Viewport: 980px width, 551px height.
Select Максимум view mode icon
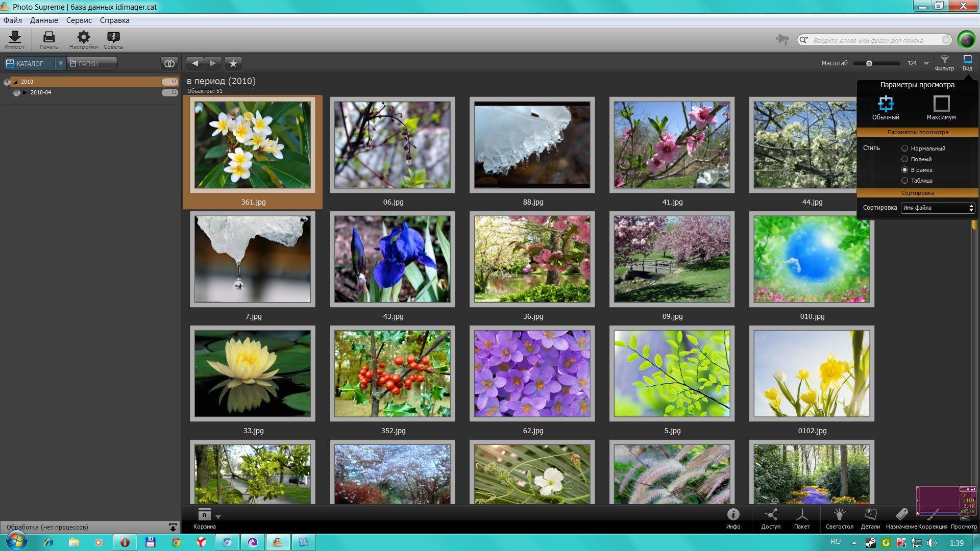point(941,108)
